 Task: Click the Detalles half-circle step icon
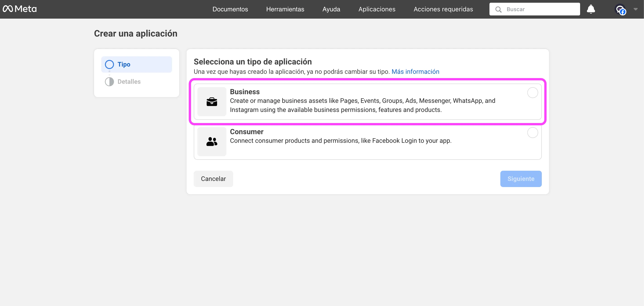[x=109, y=82]
